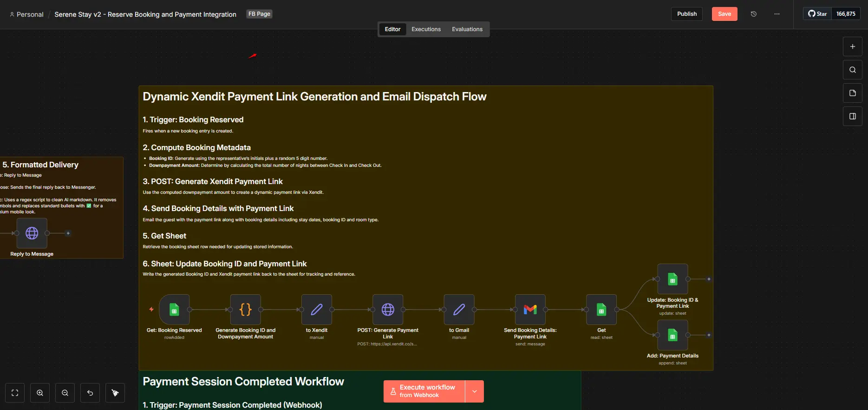Image resolution: width=868 pixels, height=410 pixels.
Task: Switch to the Executions tab
Action: (x=426, y=29)
